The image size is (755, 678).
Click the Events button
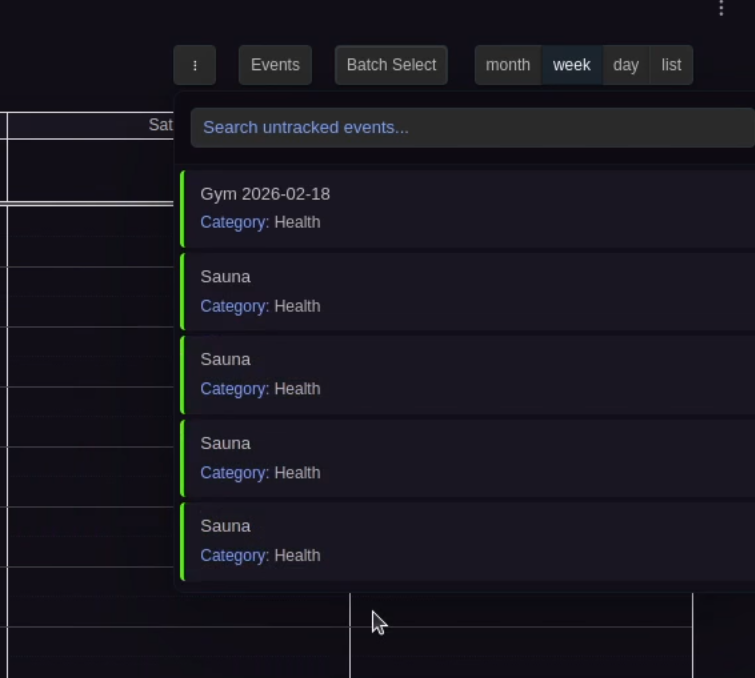[275, 65]
